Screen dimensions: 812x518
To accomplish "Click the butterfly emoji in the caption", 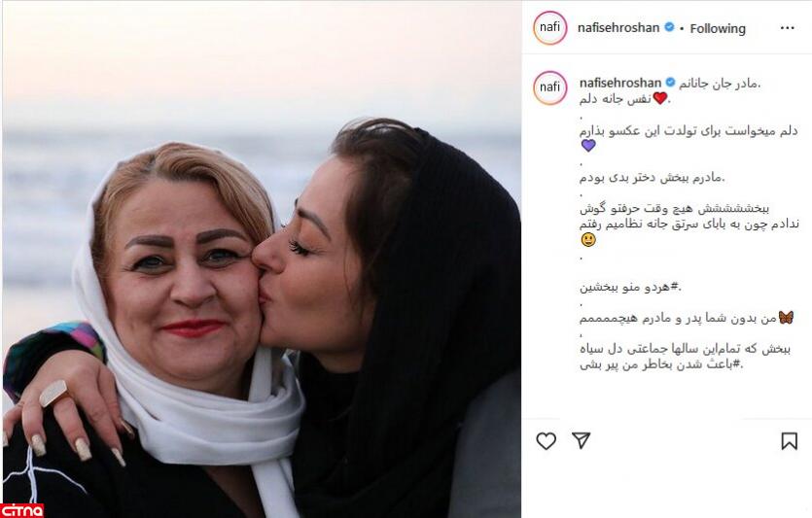I will (786, 317).
